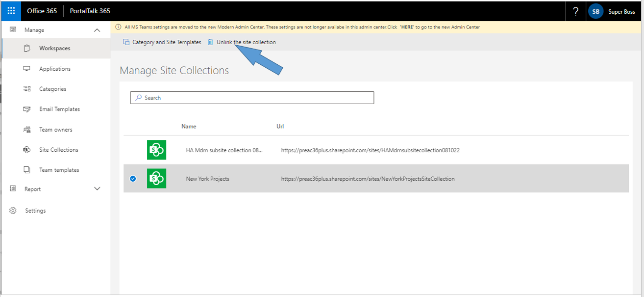The height and width of the screenshot is (297, 644).
Task: Expand the Report section chevron
Action: coord(97,189)
